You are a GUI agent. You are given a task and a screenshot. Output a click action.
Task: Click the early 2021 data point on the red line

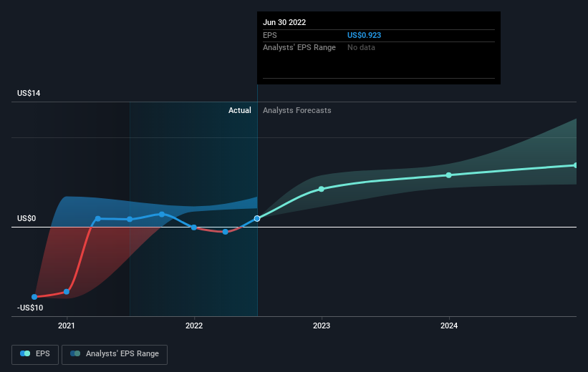[67, 292]
